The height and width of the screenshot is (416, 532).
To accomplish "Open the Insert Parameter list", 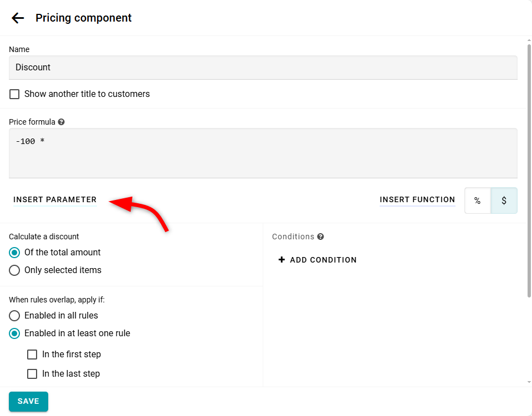I will [x=55, y=199].
